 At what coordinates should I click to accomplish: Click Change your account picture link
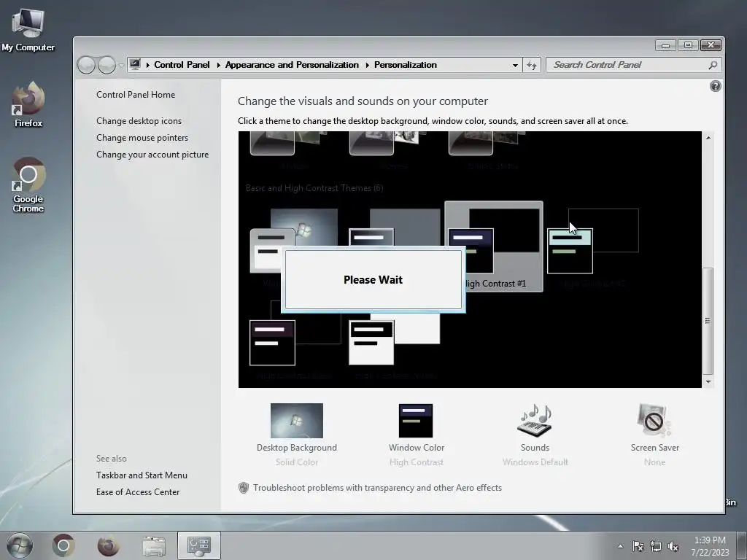tap(152, 155)
